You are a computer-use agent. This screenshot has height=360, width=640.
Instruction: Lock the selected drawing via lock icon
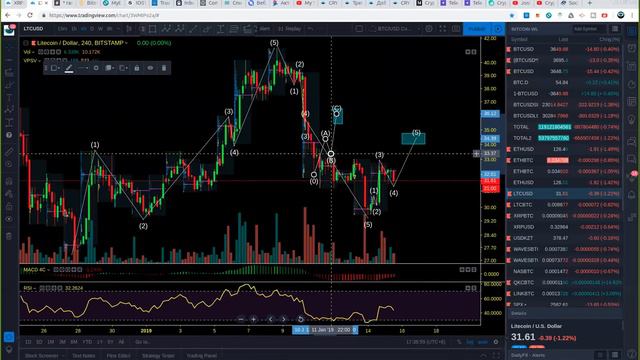137,68
